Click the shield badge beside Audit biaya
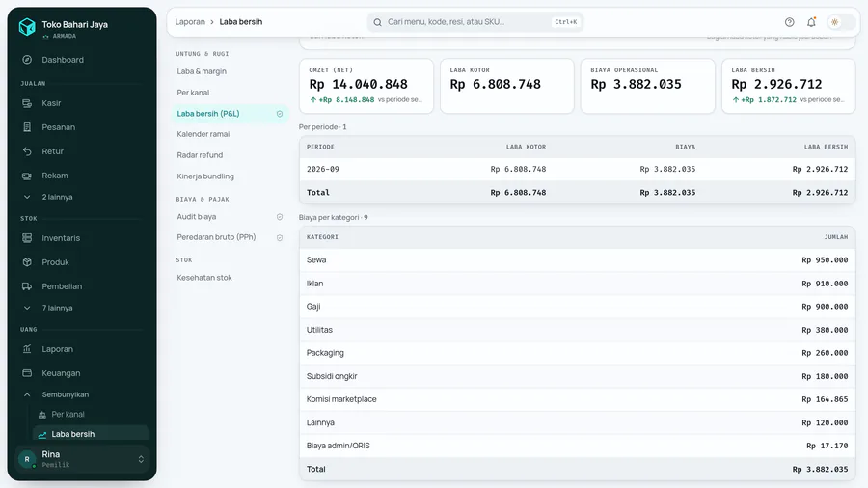Viewport: 868px width, 488px height. click(x=280, y=217)
